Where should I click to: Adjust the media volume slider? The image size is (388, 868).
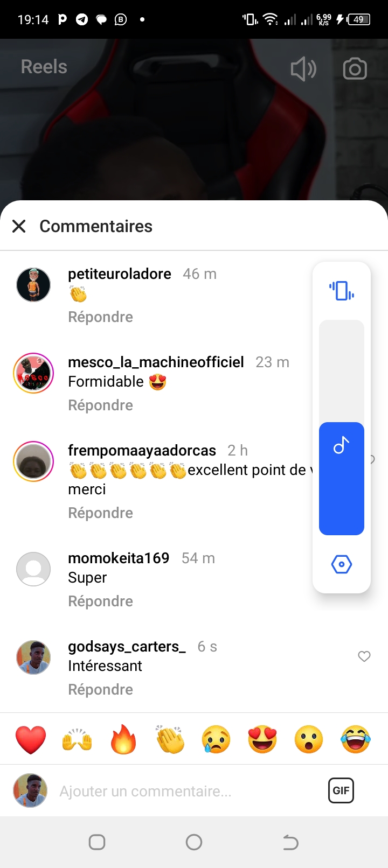pos(342,428)
